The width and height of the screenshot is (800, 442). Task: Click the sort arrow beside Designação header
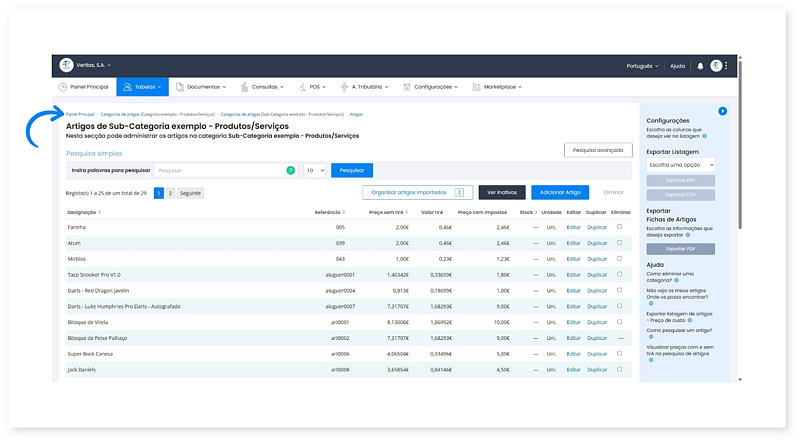[100, 213]
